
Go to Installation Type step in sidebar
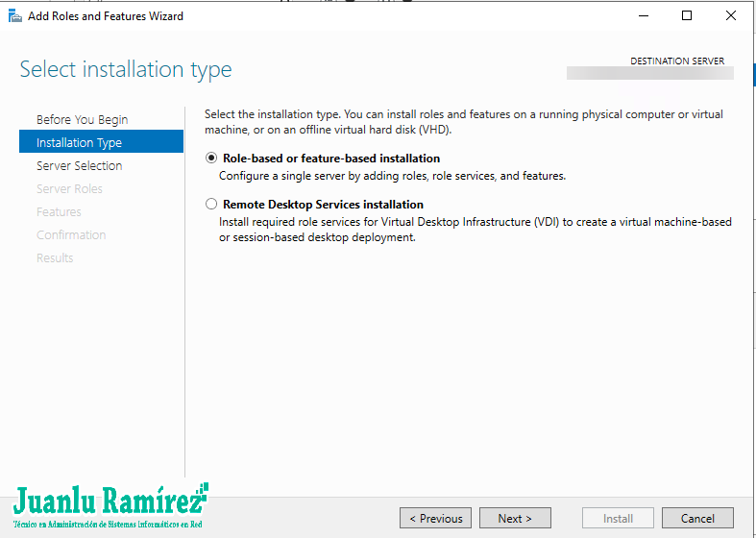(x=79, y=142)
